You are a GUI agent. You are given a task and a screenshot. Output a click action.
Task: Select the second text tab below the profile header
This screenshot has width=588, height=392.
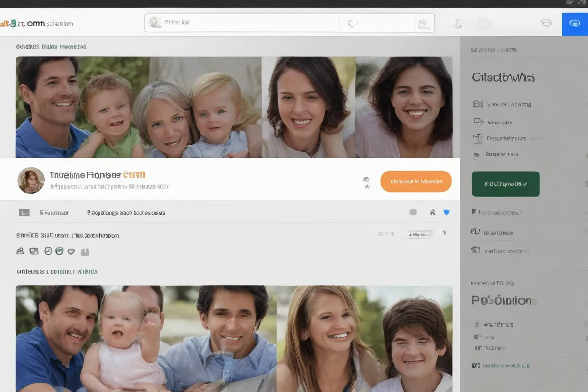click(x=125, y=213)
